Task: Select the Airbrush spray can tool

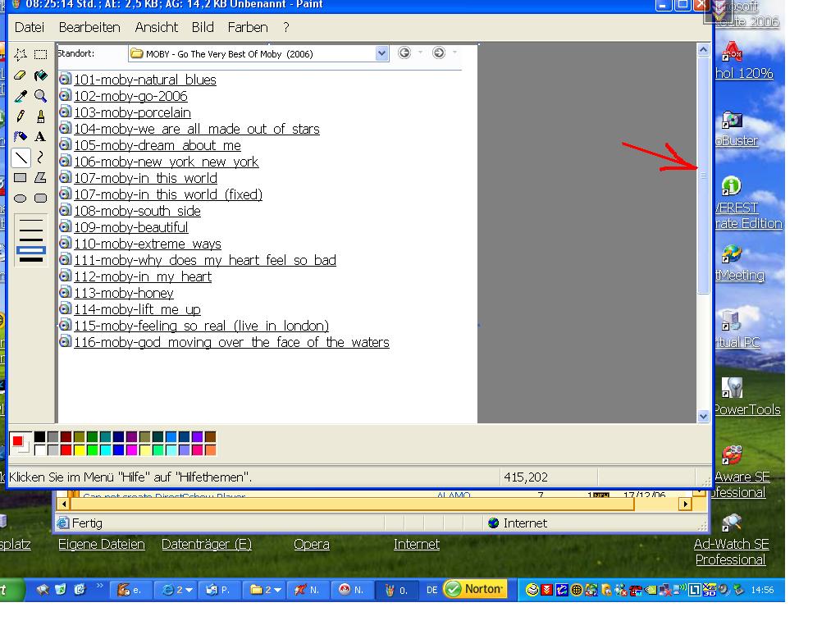Action: click(x=21, y=137)
